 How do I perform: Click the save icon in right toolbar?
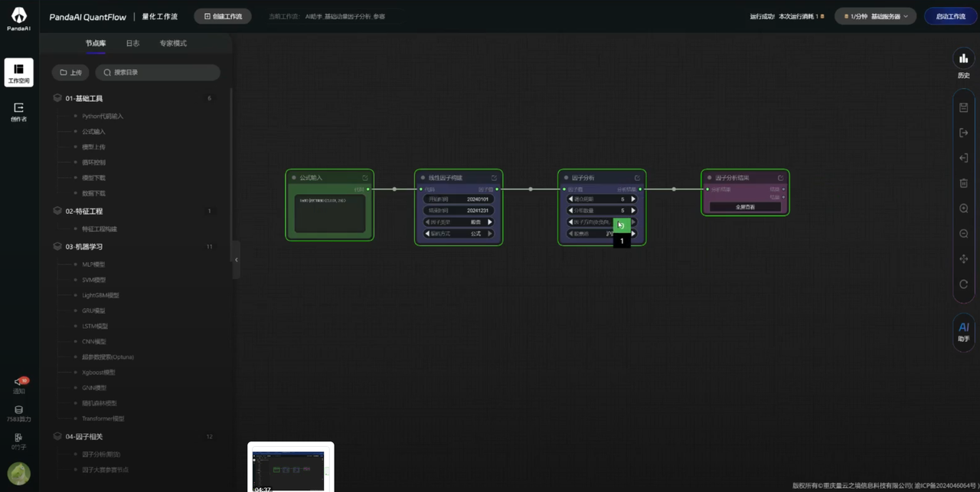963,108
